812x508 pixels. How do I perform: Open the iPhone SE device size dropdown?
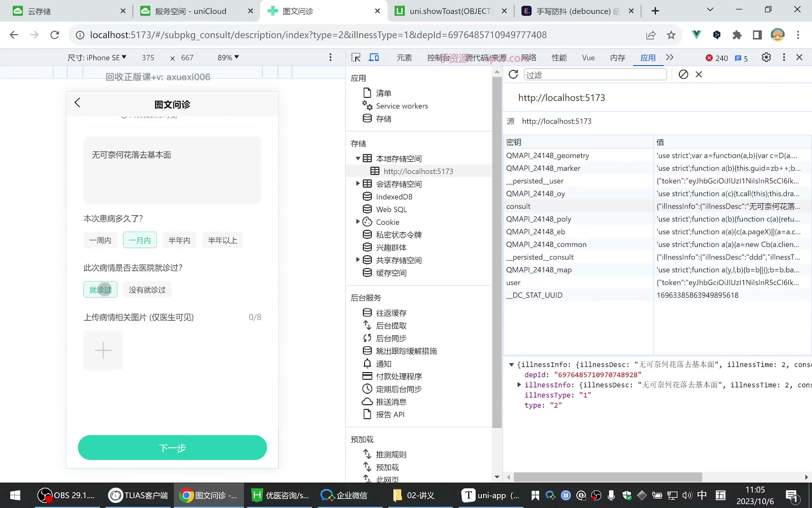[97, 58]
